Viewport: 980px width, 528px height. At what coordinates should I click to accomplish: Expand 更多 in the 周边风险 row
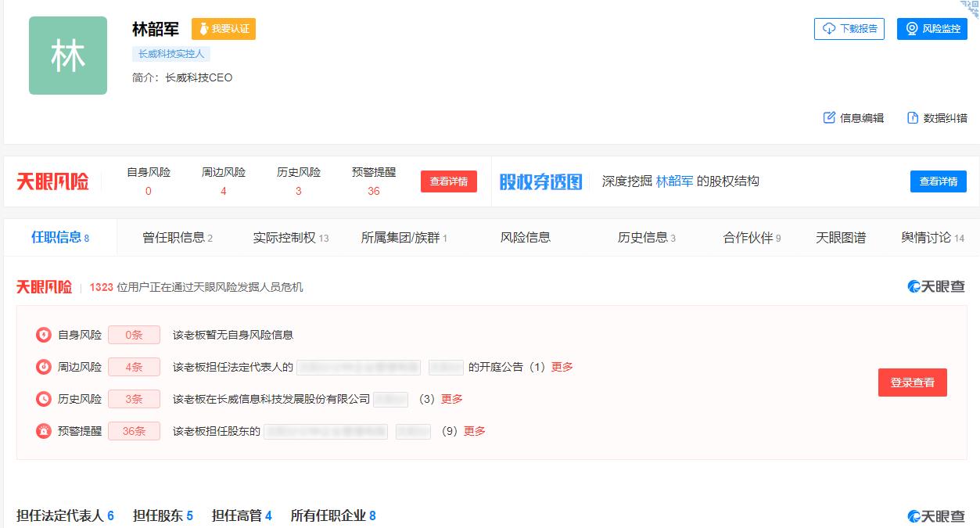(562, 367)
